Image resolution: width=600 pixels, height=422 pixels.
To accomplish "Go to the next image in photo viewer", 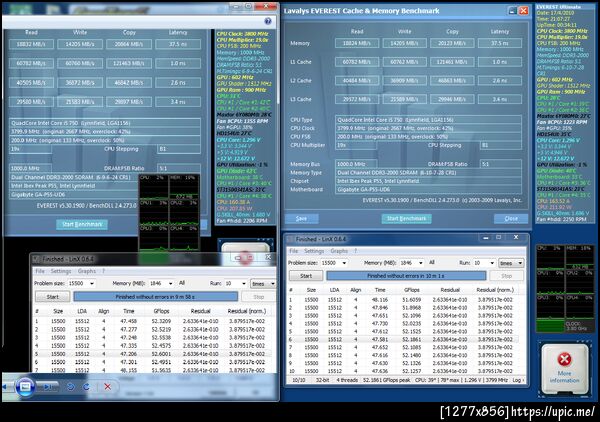I will (47, 387).
